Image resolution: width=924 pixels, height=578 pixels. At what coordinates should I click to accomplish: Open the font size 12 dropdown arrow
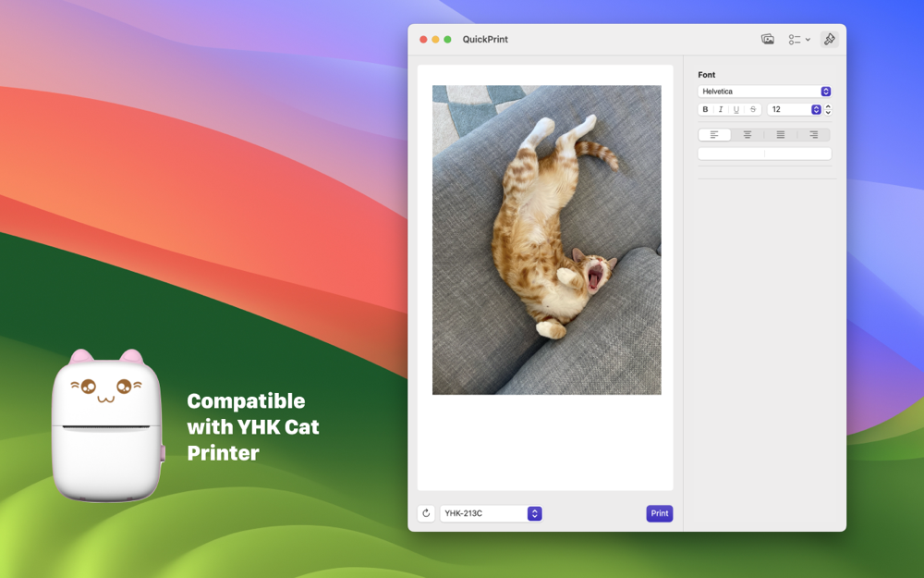click(816, 110)
